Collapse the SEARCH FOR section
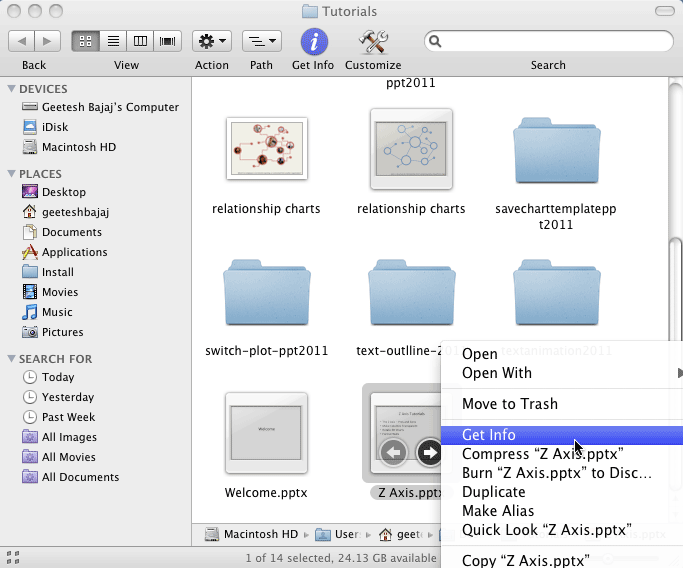Screen dimensions: 683x568 [11, 358]
